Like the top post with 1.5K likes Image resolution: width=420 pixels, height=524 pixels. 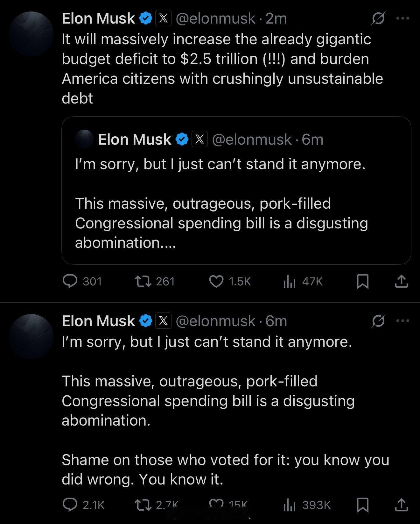(216, 281)
